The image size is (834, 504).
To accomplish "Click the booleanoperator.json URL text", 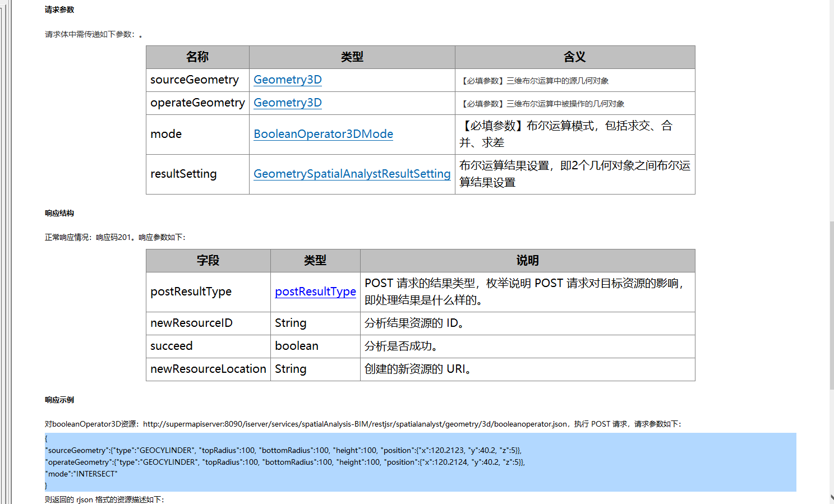I will tap(355, 424).
